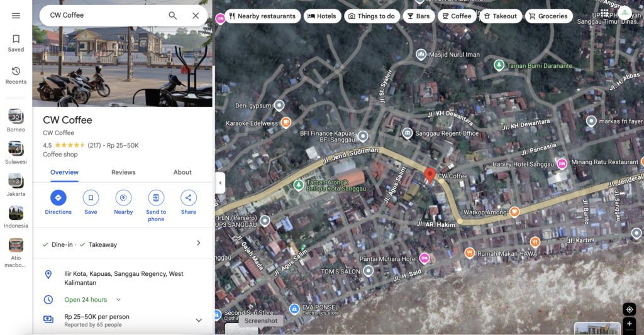Enable the Nearby restaurants filter
This screenshot has width=644, height=335.
coord(262,16)
